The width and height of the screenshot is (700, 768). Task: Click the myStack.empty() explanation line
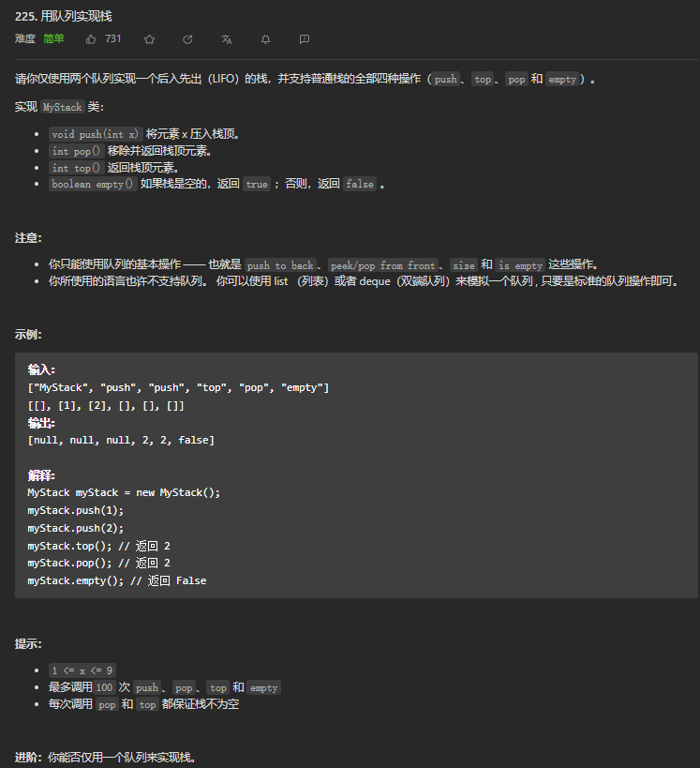[117, 580]
